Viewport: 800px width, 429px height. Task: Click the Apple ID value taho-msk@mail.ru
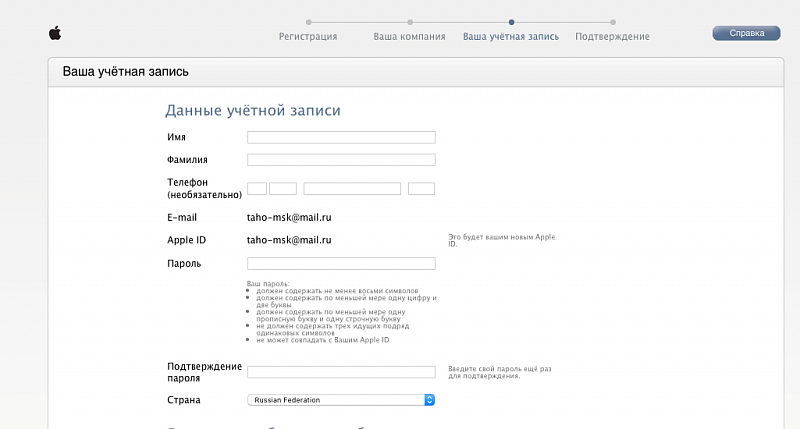(x=289, y=240)
